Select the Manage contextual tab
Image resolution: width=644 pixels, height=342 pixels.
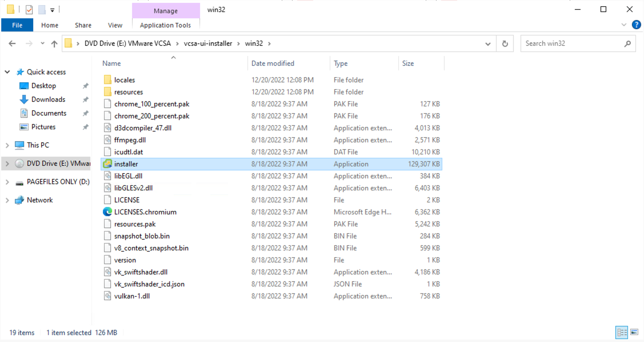(x=166, y=11)
